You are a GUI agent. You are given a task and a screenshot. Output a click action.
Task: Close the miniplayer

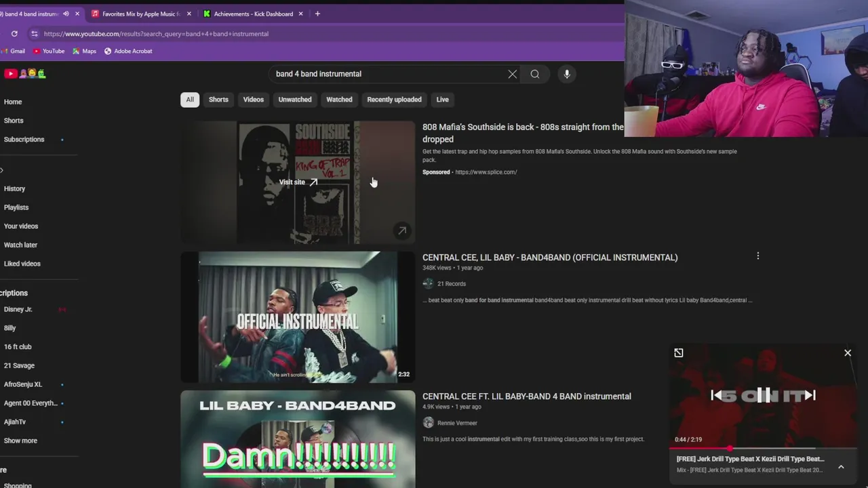click(848, 352)
